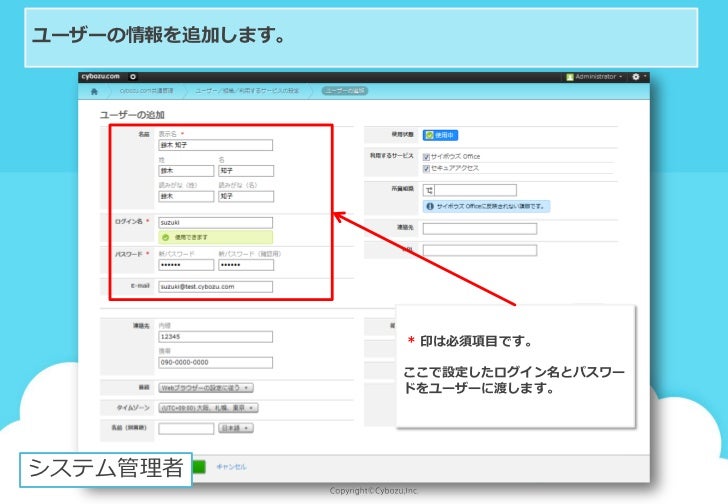Open the organization picker icon

(429, 190)
